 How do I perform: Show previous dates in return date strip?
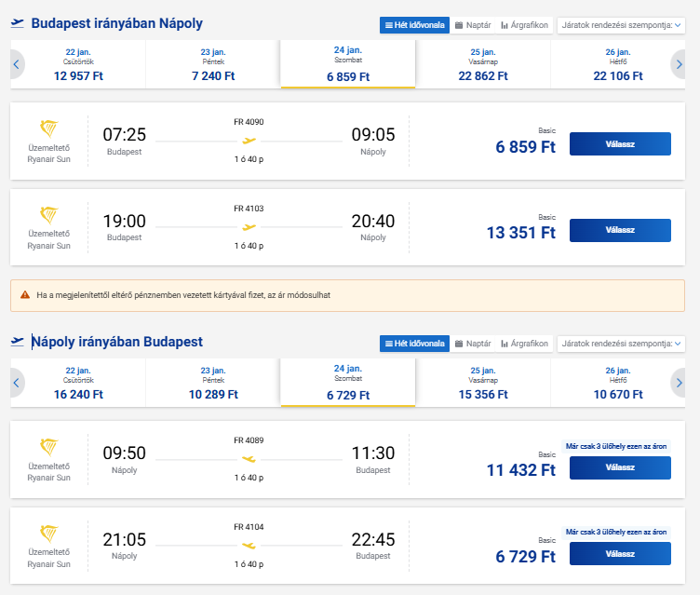[x=17, y=383]
